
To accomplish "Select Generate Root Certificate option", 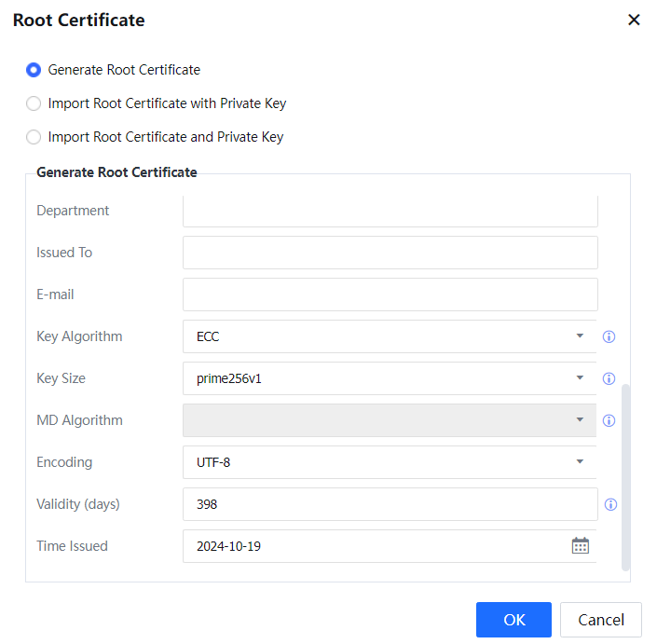I will pos(34,70).
